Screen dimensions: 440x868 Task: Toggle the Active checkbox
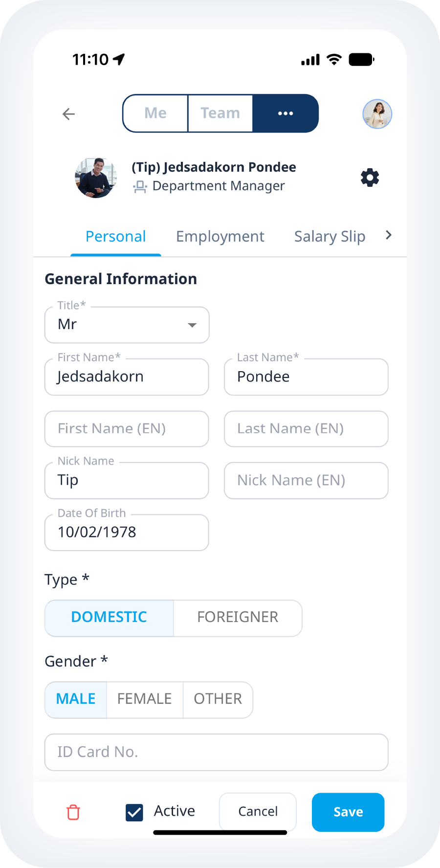coord(134,812)
